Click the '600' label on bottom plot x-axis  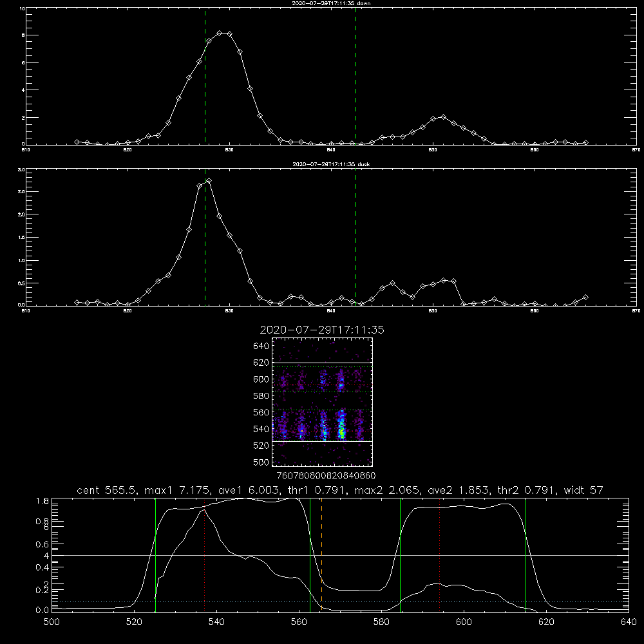[x=464, y=622]
